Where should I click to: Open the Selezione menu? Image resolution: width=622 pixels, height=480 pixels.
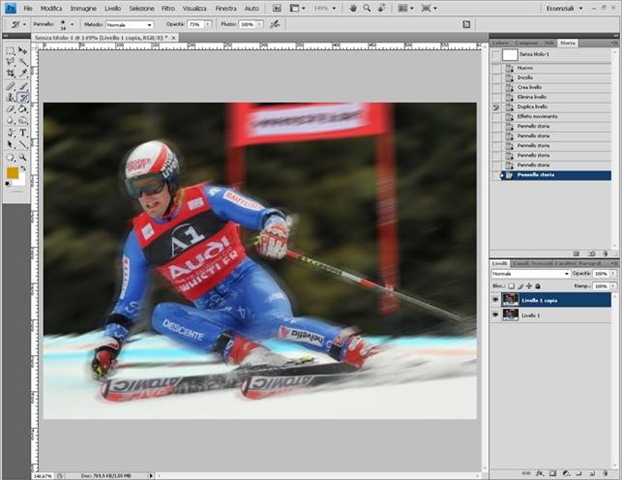(x=142, y=8)
